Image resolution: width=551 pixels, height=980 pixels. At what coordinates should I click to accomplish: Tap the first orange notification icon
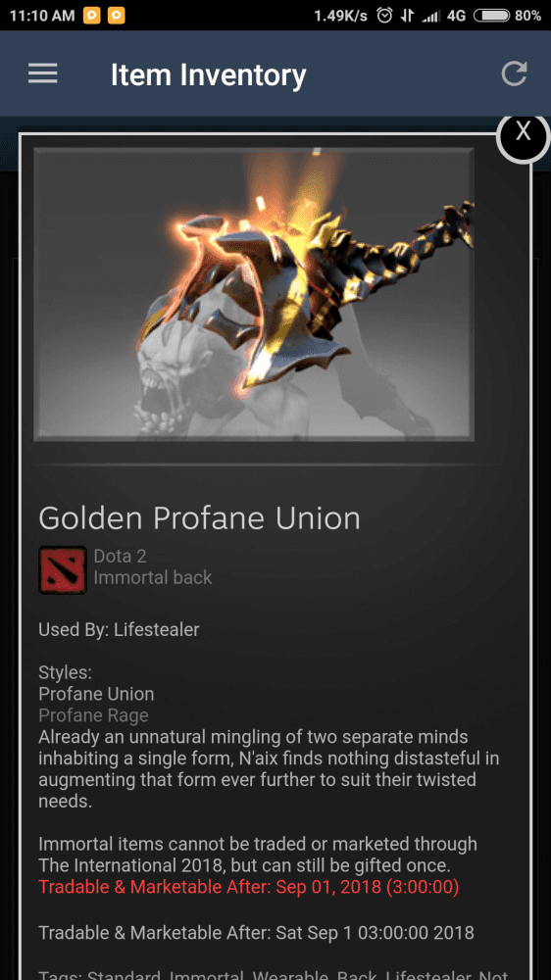click(92, 16)
